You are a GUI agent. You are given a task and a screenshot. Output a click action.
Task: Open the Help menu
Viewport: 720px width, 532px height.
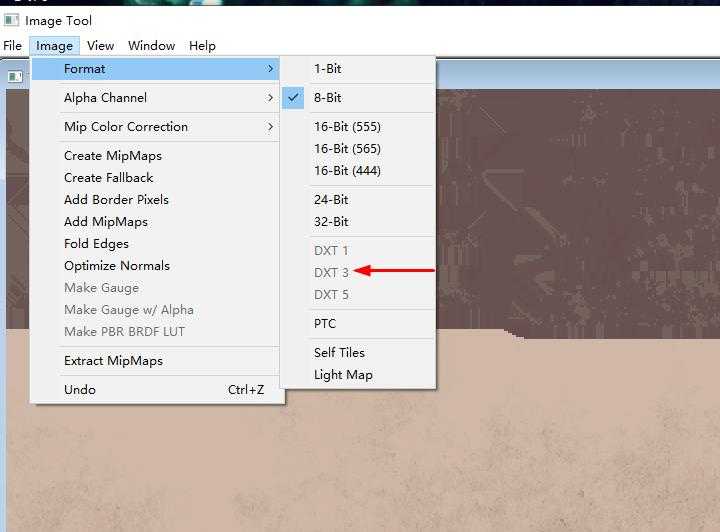(x=202, y=46)
